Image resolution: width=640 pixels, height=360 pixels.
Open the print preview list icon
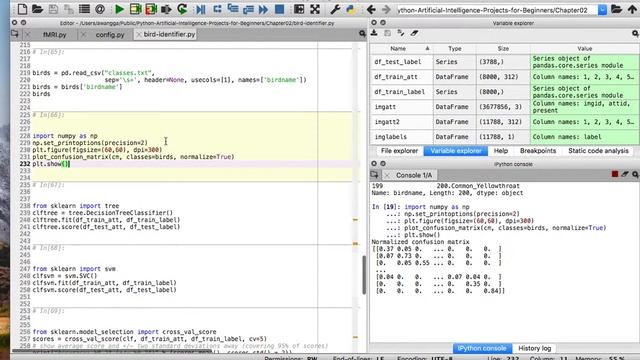84,9
